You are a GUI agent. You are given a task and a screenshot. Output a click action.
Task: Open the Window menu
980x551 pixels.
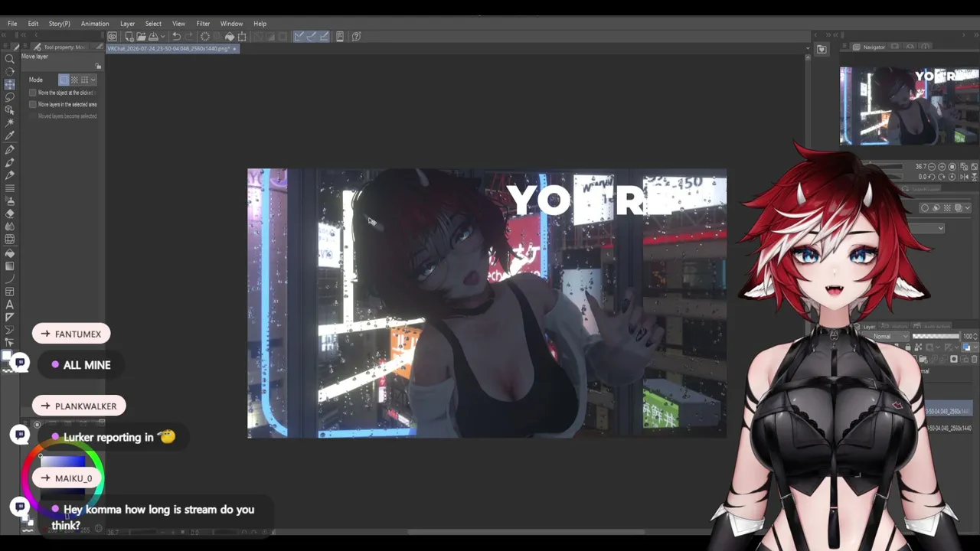coord(231,24)
